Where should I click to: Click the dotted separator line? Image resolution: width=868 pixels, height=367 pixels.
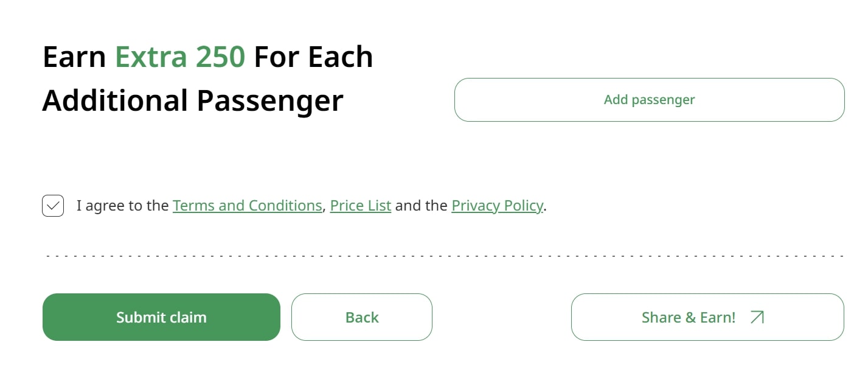point(444,256)
